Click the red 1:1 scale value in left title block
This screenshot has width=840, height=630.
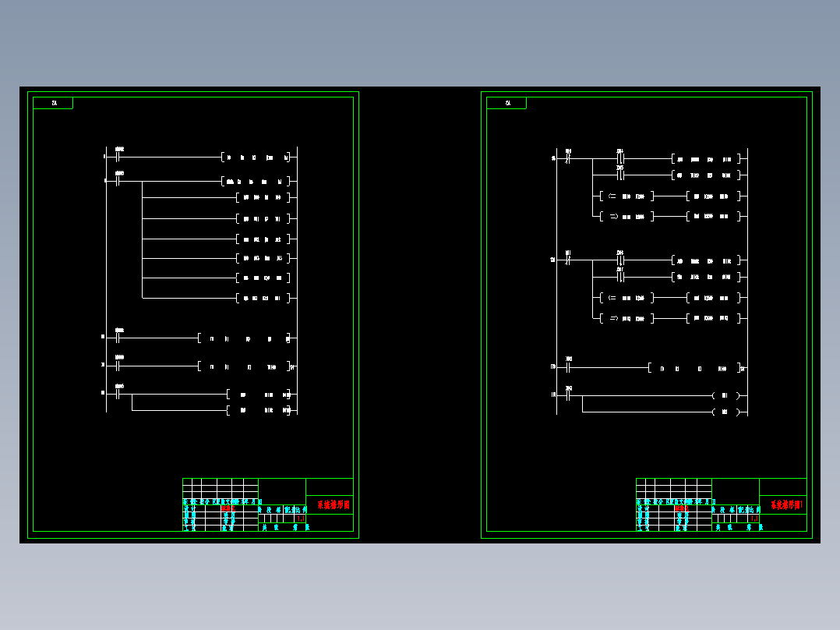click(x=301, y=519)
